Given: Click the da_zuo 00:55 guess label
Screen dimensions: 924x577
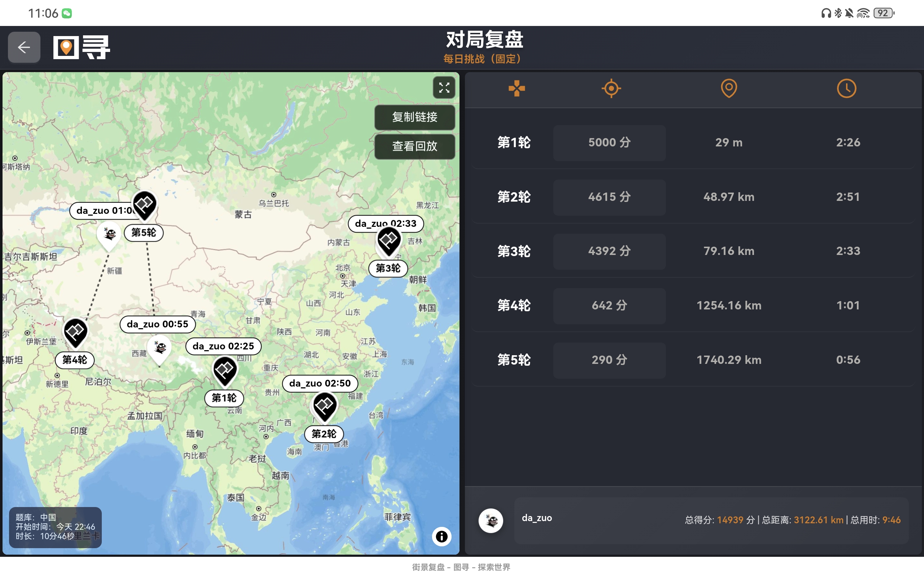Looking at the screenshot, I should [x=157, y=324].
